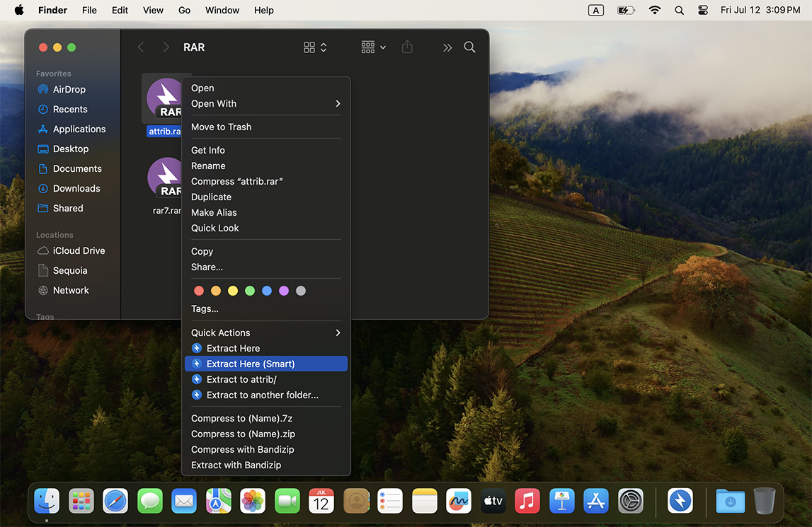This screenshot has width=812, height=527.
Task: Open the icon view switcher dropdown
Action: [315, 47]
